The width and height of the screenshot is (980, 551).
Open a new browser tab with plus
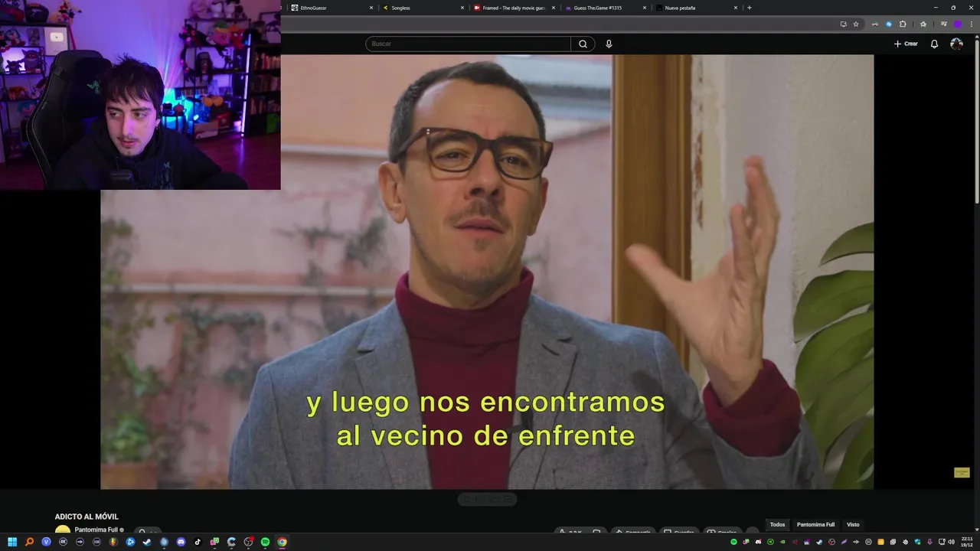(x=749, y=8)
